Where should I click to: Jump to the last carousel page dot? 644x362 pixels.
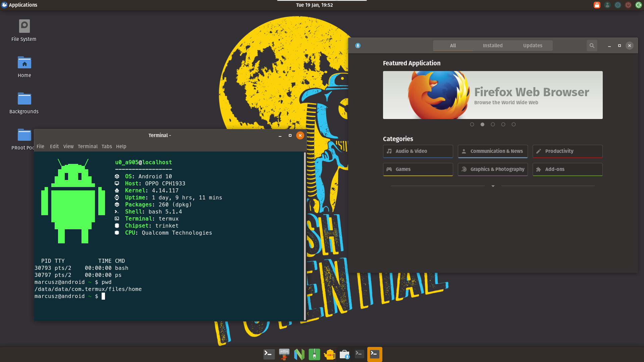[513, 124]
